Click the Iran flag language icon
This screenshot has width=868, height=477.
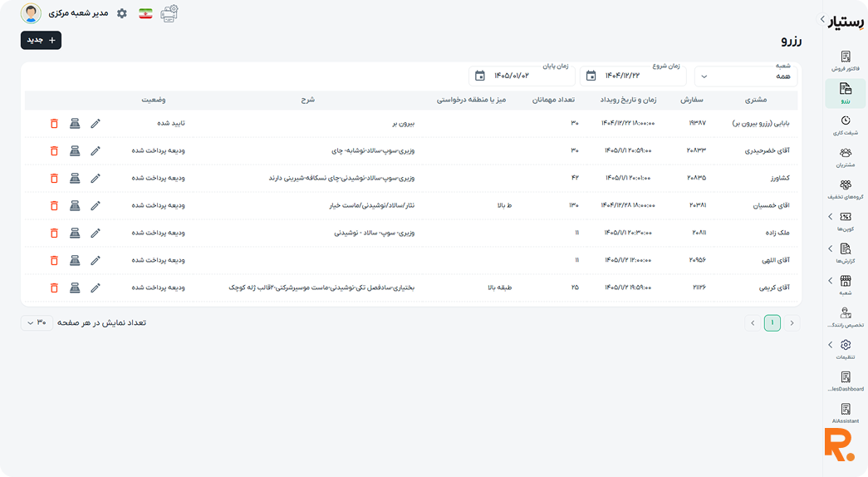145,14
